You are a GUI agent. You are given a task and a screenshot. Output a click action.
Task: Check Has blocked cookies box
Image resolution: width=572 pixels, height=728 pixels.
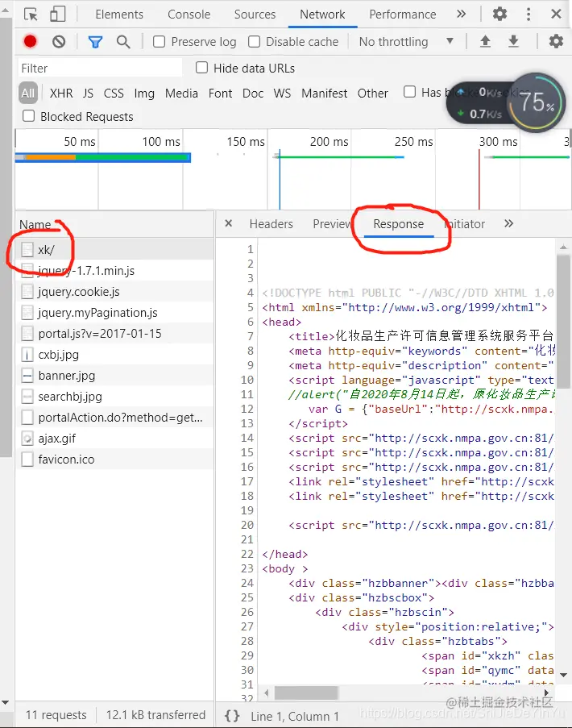pos(409,91)
